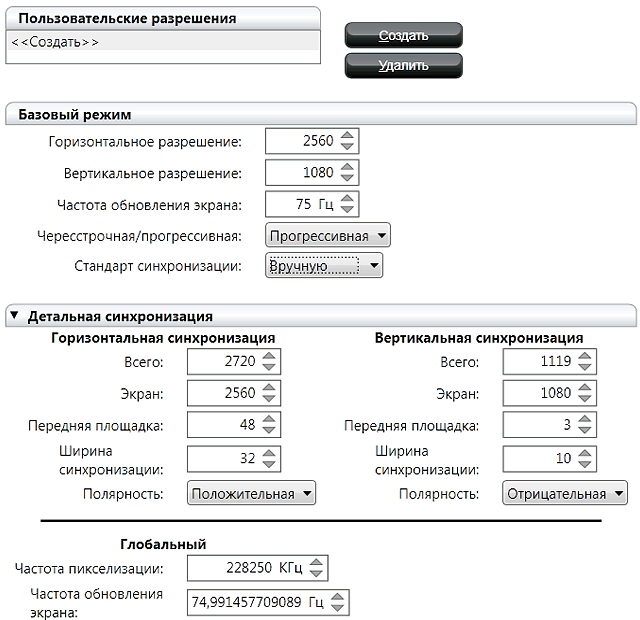Click the Удалить button
The width and height of the screenshot is (640, 620).
point(403,66)
